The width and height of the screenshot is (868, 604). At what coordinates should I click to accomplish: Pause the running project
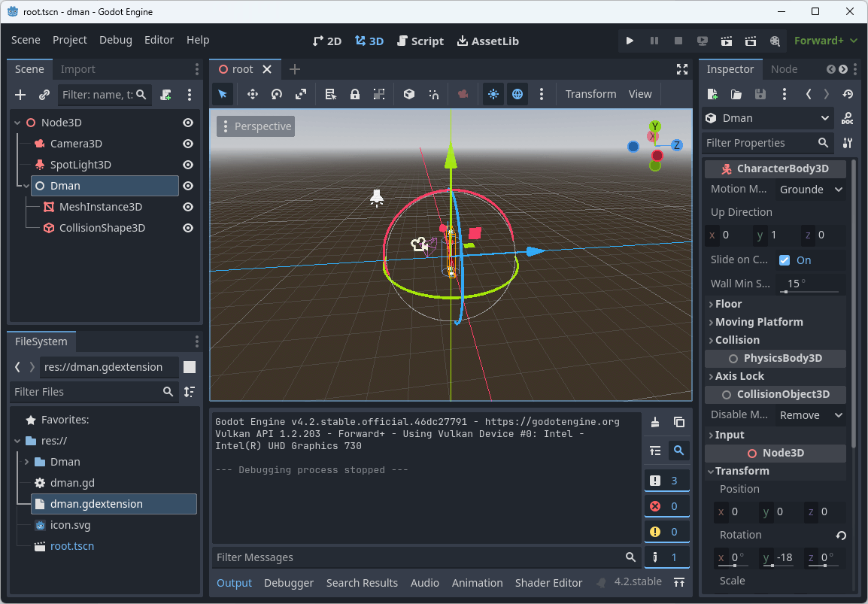tap(654, 41)
